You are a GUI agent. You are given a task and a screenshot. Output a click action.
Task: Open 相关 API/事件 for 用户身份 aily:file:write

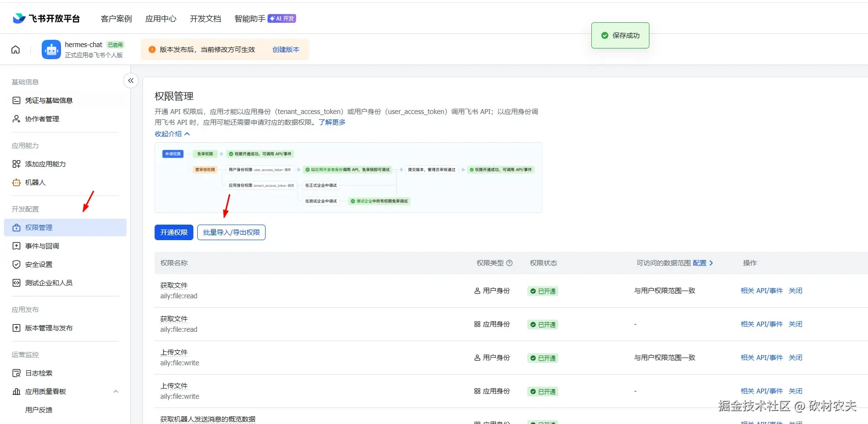(x=762, y=358)
